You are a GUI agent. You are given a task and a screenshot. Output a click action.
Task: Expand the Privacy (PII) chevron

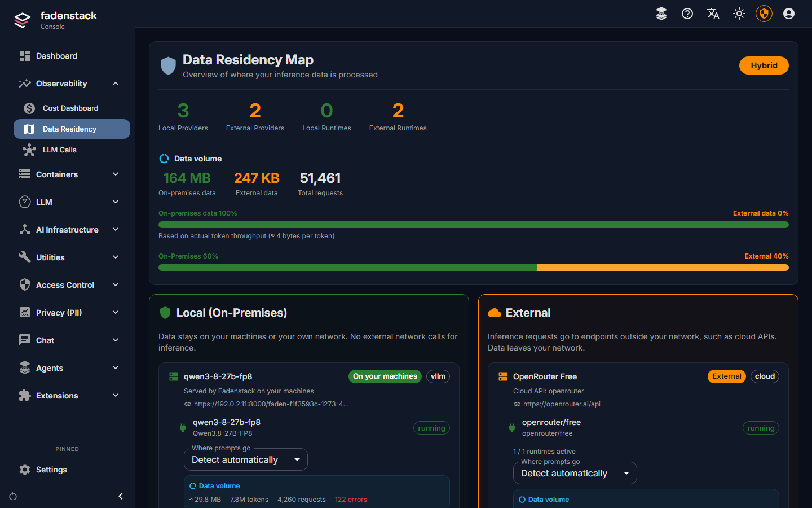(116, 313)
